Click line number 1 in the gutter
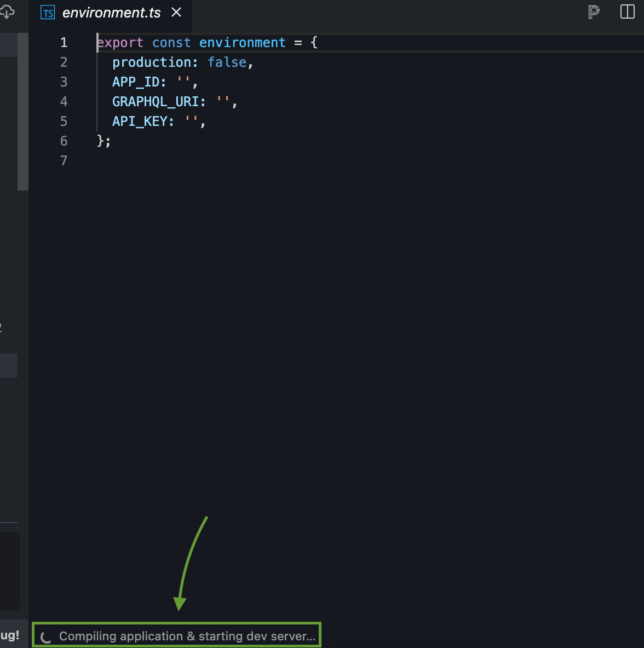This screenshot has height=648, width=644. point(64,42)
